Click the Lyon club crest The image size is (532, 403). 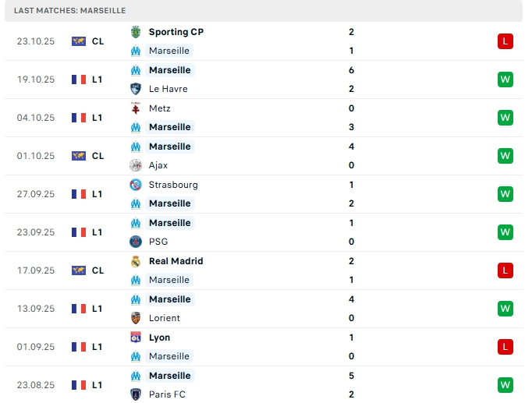136,338
